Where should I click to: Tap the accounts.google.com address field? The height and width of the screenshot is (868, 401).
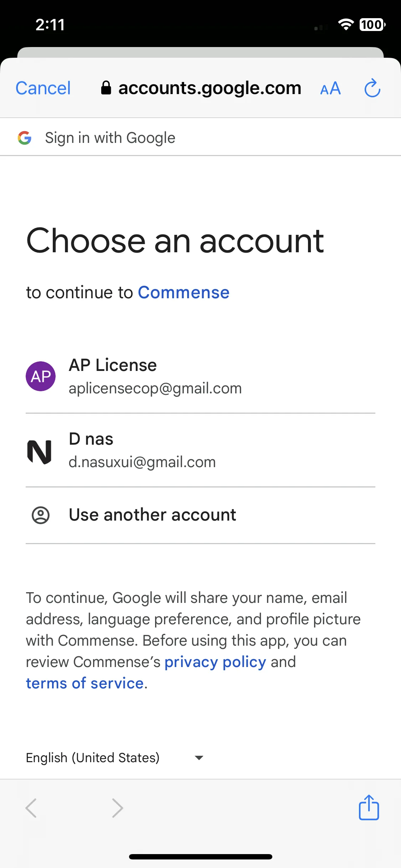[x=201, y=88]
